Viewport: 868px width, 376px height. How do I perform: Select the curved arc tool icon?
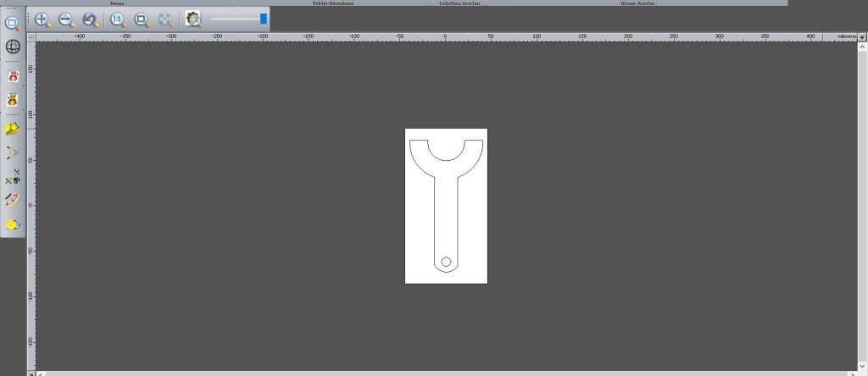13,153
